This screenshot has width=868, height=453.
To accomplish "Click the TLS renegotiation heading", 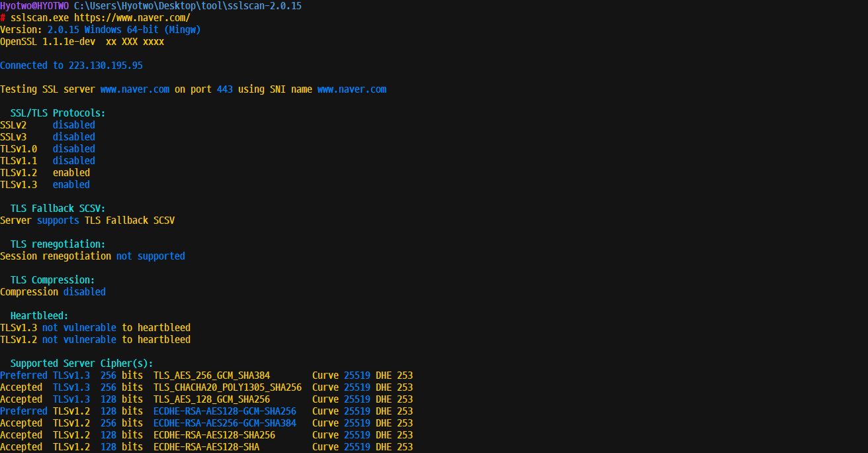I will pyautogui.click(x=58, y=244).
